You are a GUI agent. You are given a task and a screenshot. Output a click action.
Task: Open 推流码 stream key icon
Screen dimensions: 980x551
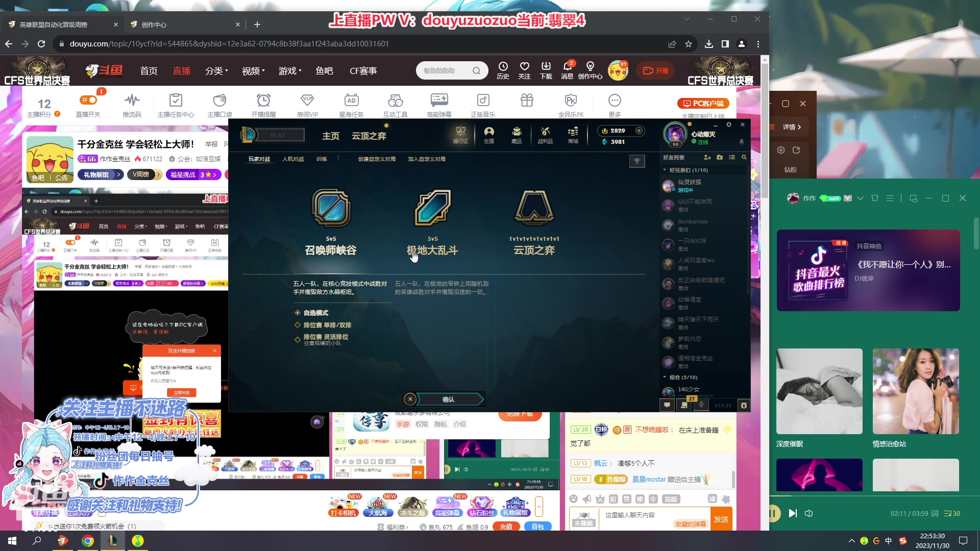point(132,106)
